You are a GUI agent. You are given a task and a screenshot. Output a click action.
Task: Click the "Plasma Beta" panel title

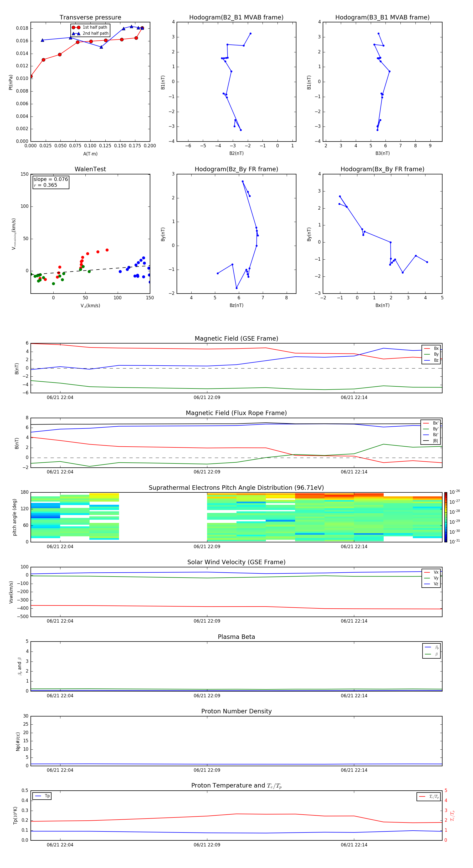point(236,637)
